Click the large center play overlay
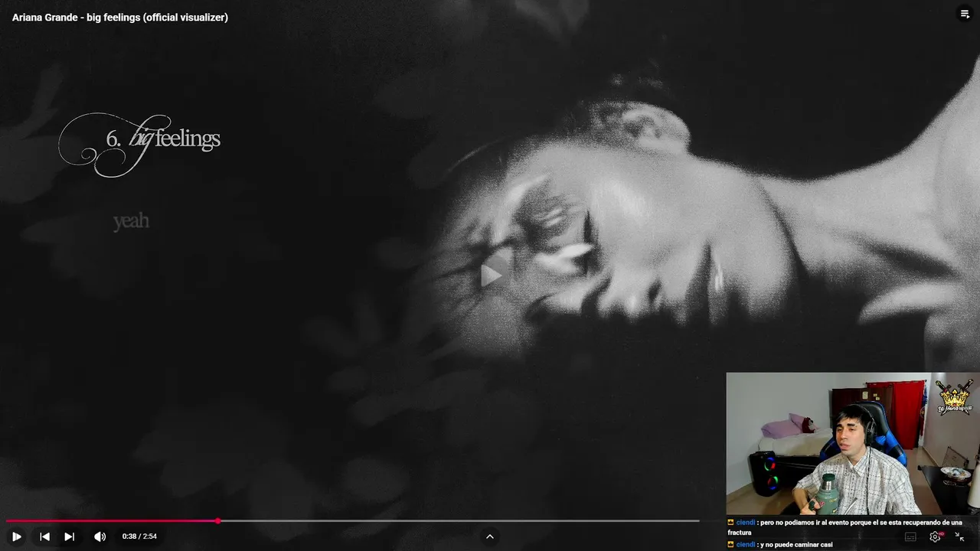The width and height of the screenshot is (980, 551). pos(491,275)
